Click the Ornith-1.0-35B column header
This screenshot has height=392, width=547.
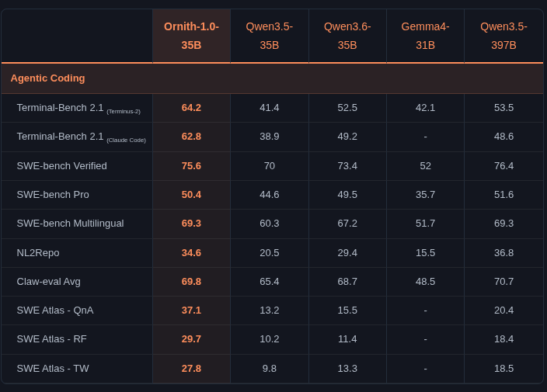[191, 36]
